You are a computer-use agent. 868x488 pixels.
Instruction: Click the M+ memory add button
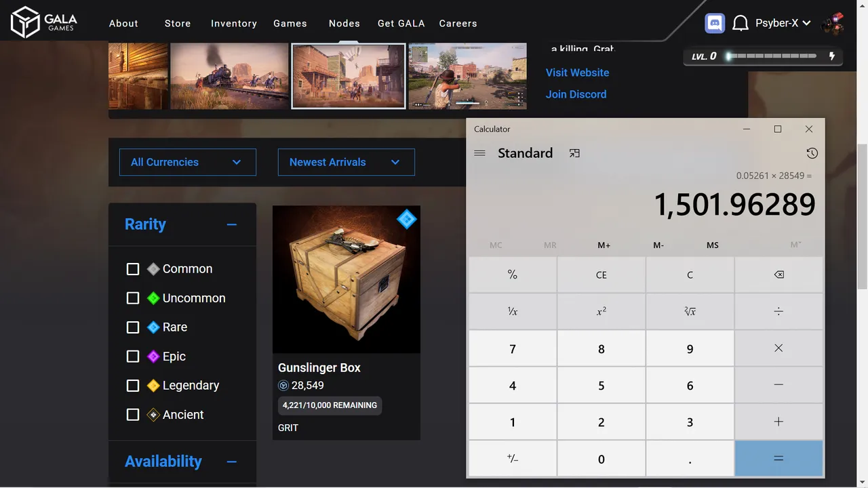604,245
